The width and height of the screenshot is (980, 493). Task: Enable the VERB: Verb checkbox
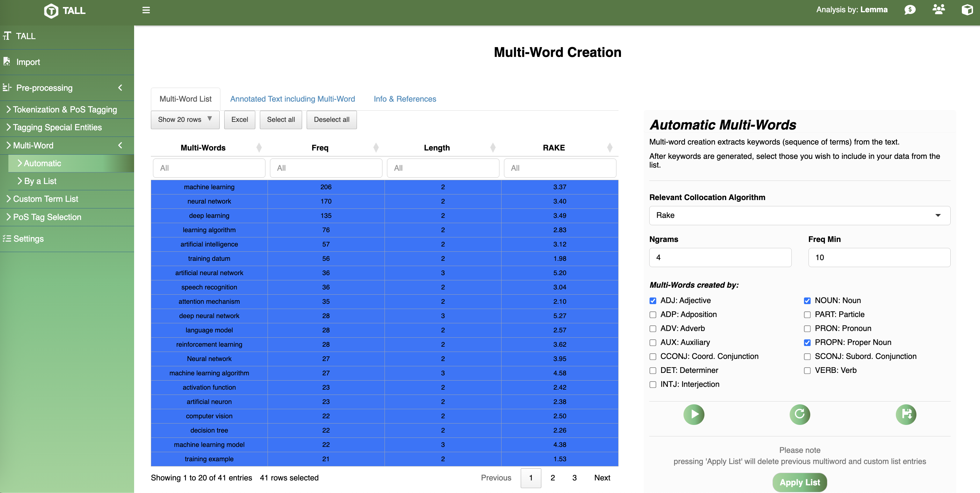pos(807,370)
